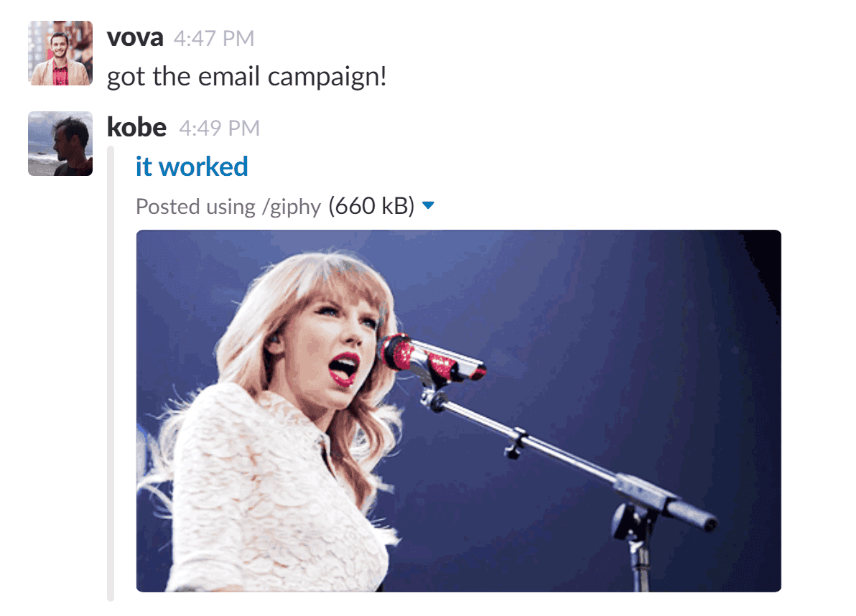Click the '/giphy' command text
This screenshot has height=616, width=856.
(292, 207)
